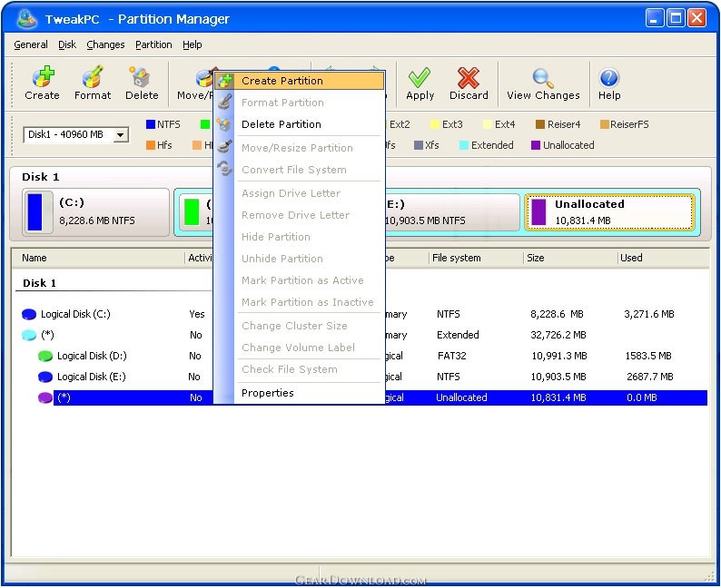Viewport: 721px width, 588px height.
Task: Click Move/Resize Partition menu entry
Action: [x=300, y=148]
